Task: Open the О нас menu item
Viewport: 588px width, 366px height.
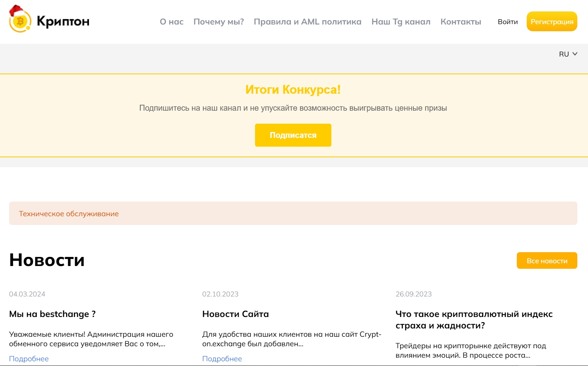Action: point(172,22)
